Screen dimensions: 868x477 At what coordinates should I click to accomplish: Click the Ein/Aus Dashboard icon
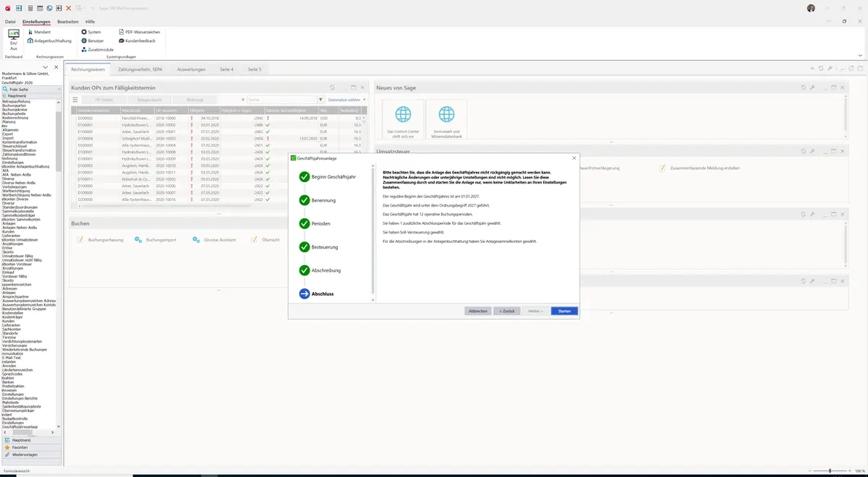tap(14, 40)
